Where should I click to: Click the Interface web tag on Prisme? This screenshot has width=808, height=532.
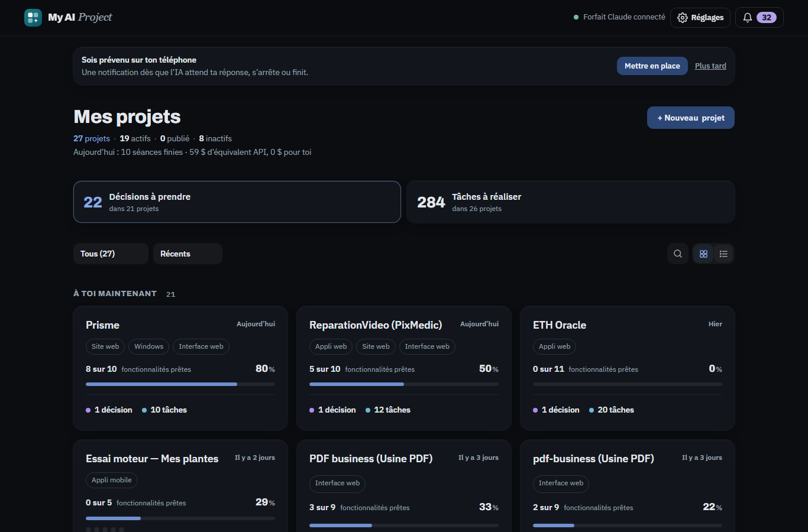pos(201,346)
